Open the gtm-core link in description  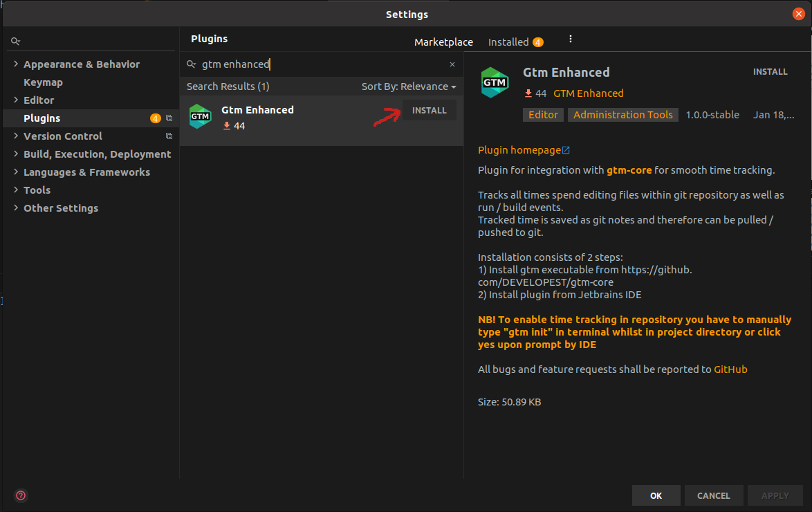tap(629, 170)
